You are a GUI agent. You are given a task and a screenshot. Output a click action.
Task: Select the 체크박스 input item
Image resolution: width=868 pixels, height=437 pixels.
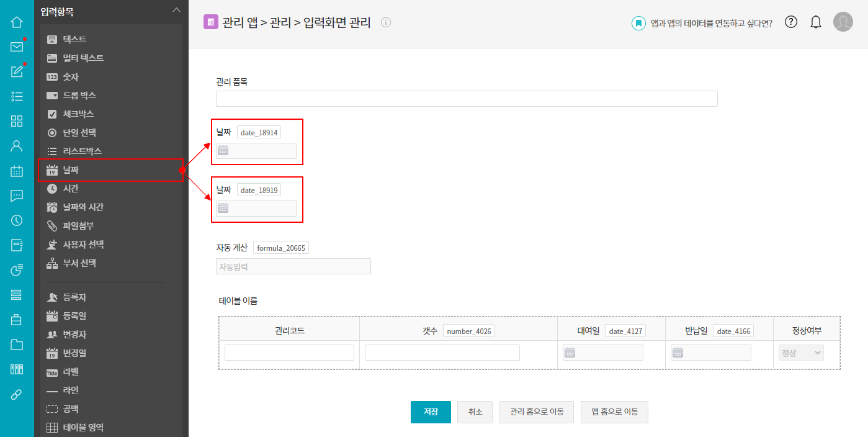pyautogui.click(x=78, y=114)
